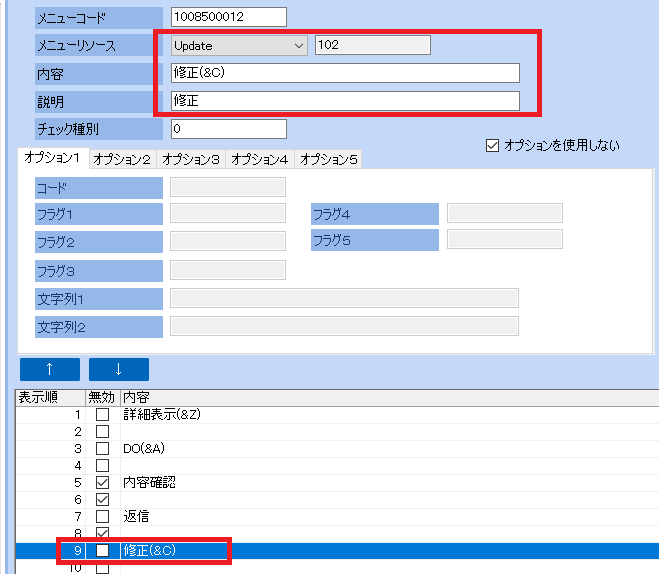Screen dimensions: 659x574
Task: Click the 説明 input field with 修正
Action: tap(345, 101)
